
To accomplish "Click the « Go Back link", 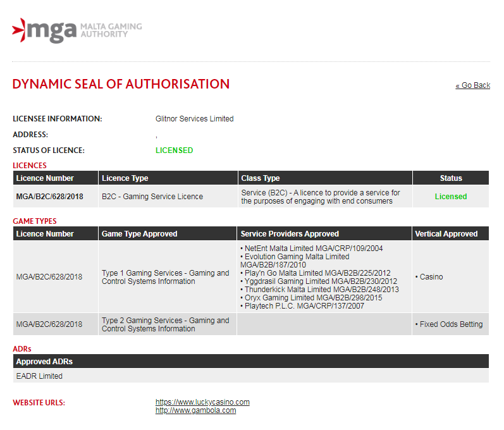I will (x=472, y=85).
